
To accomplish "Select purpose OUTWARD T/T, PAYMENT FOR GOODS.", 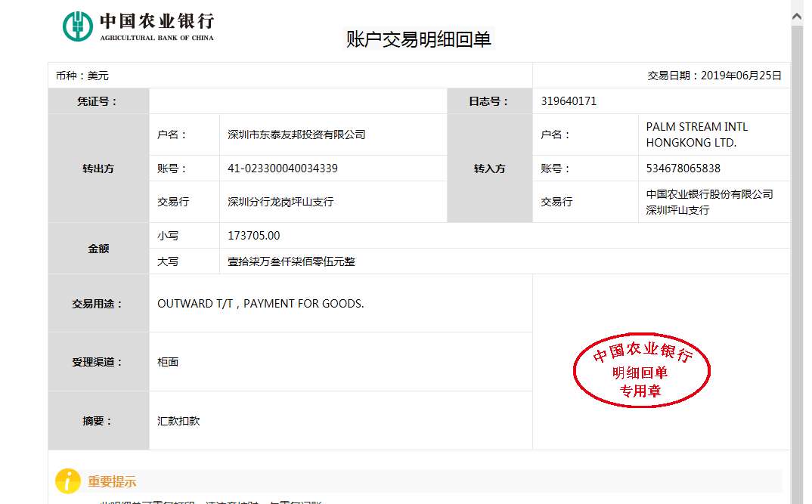I will point(261,304).
